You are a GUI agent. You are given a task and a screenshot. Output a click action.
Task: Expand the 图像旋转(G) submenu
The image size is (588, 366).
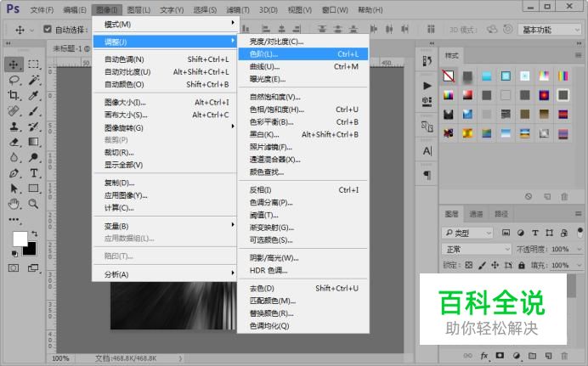(x=165, y=127)
